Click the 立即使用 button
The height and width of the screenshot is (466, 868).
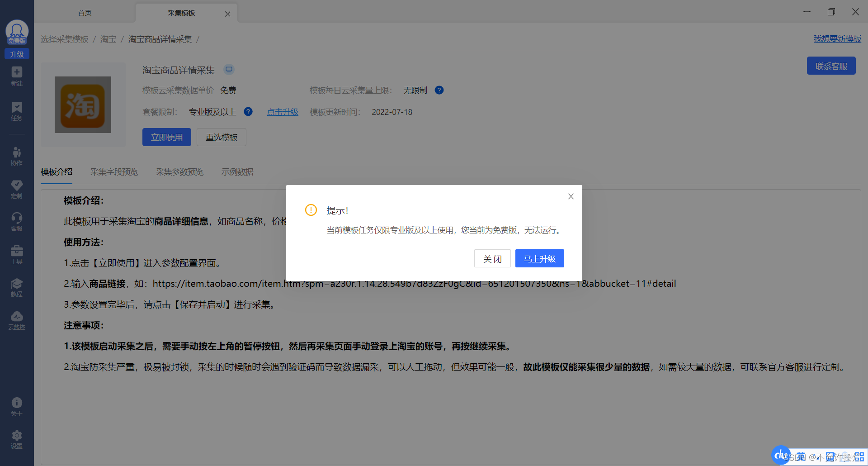point(167,137)
